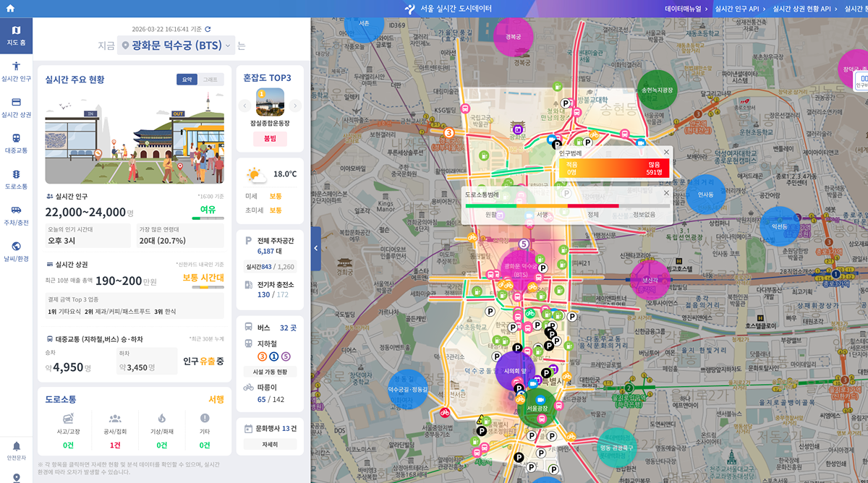The height and width of the screenshot is (483, 868).
Task: Select the 요약 view toggle
Action: 186,80
